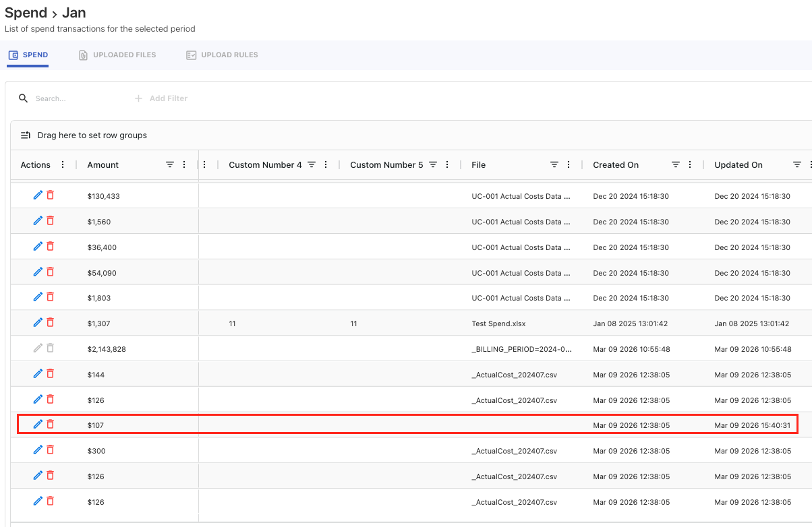Delete the $1,560 spend row
The height and width of the screenshot is (527, 812).
click(51, 221)
